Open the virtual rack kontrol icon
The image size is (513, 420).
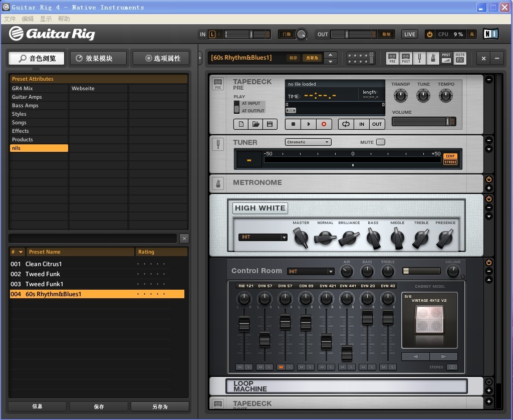point(360,58)
